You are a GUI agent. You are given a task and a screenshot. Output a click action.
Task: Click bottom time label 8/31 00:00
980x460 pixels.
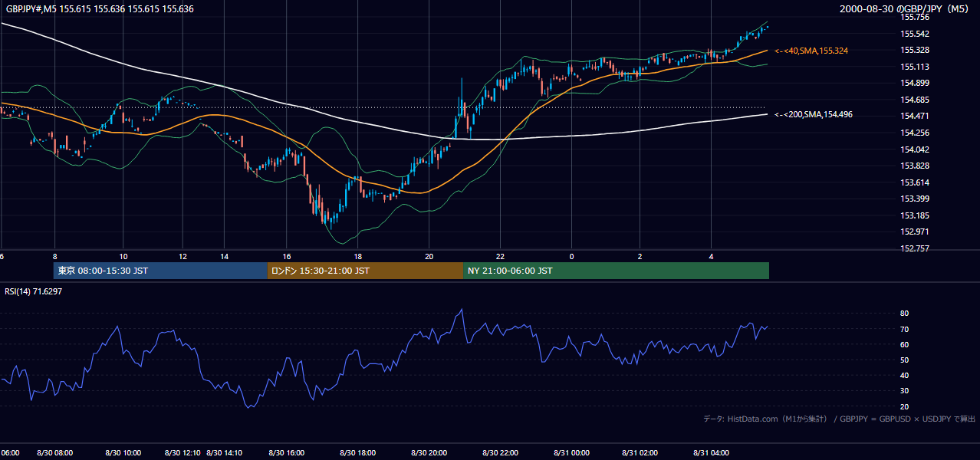571,453
